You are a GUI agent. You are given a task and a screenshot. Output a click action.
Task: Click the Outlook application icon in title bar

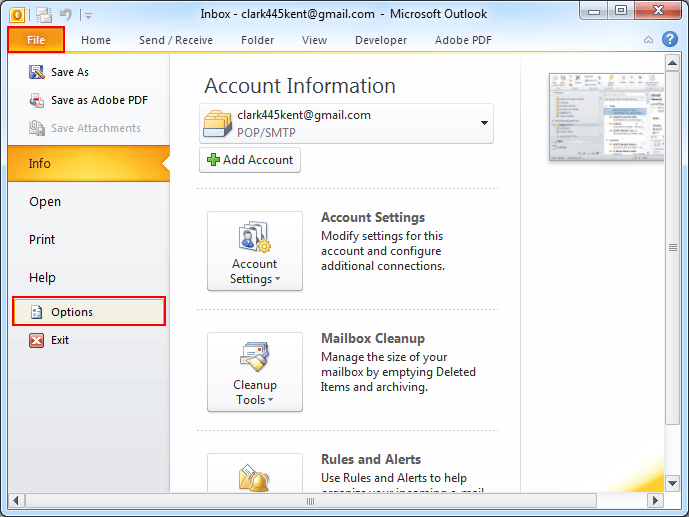(16, 15)
